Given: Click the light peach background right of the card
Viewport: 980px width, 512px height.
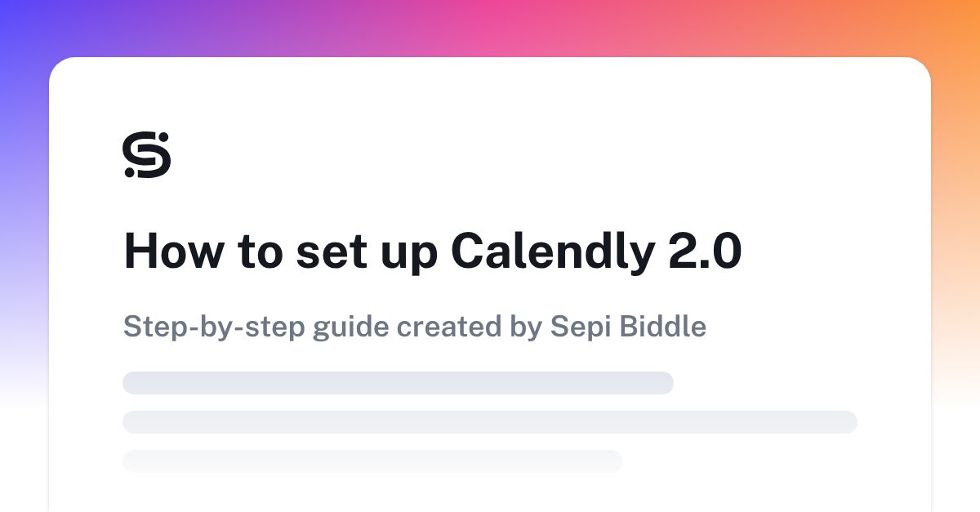Looking at the screenshot, I should [x=955, y=245].
